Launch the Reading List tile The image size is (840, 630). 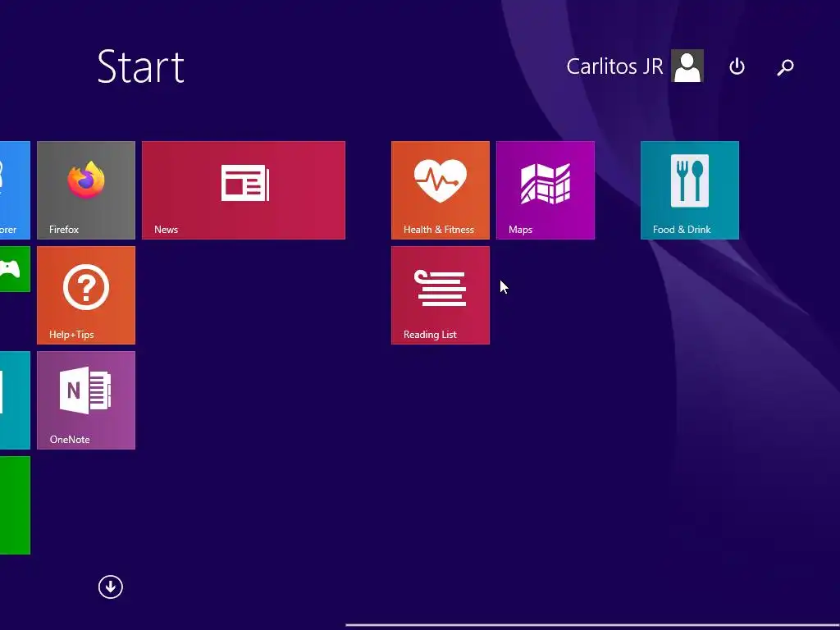point(441,295)
